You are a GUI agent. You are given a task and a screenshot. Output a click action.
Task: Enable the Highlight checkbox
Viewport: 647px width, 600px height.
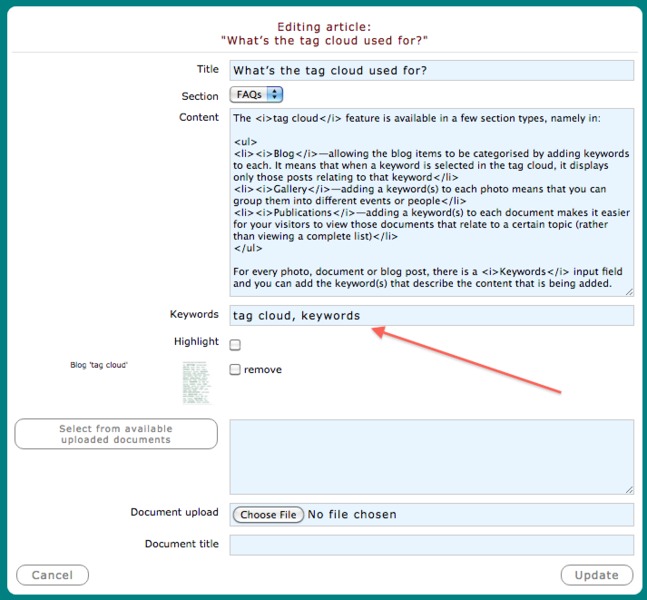pos(235,345)
